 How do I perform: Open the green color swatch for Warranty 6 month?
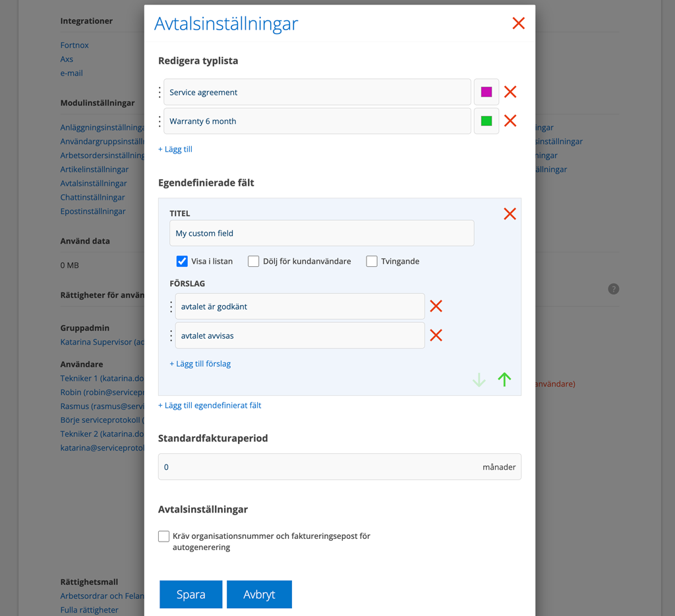[486, 121]
